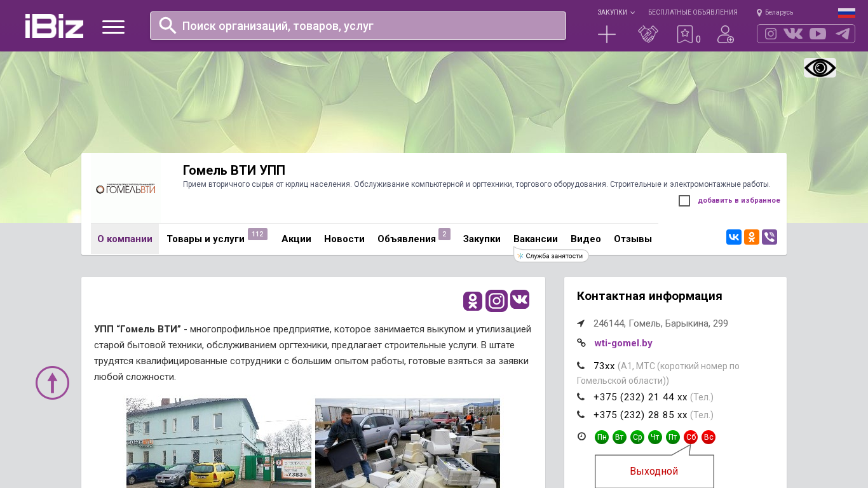Click the iBiz logo
This screenshot has width=868, height=488.
[54, 26]
